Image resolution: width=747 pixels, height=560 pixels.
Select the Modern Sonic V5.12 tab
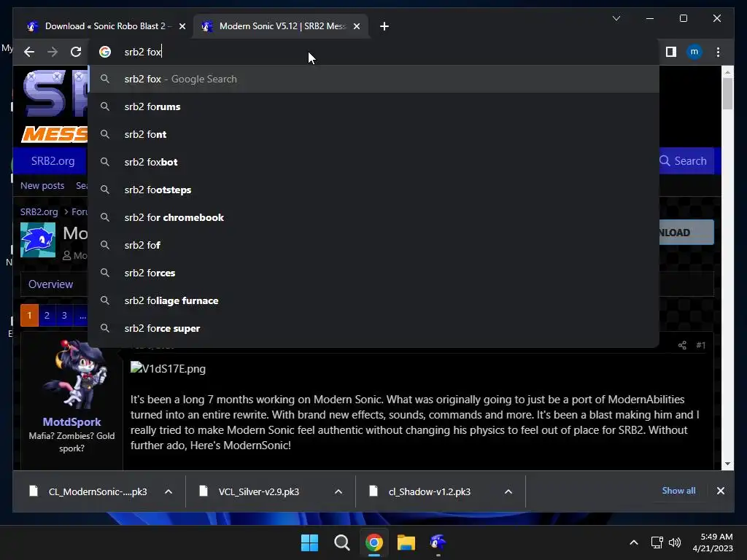click(x=281, y=26)
